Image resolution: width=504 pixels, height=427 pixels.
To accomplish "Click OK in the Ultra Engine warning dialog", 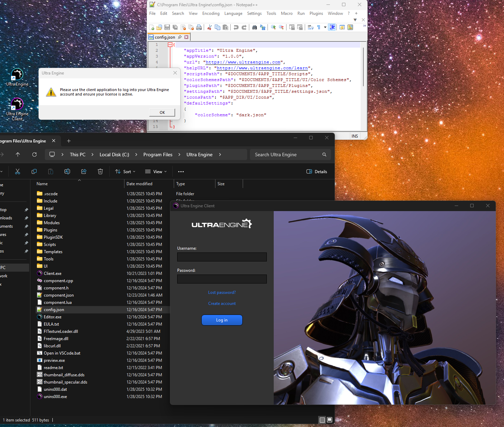I will [162, 112].
